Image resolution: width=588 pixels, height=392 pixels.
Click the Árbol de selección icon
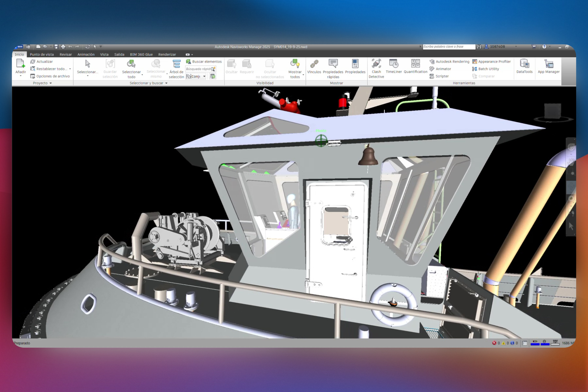pyautogui.click(x=176, y=64)
